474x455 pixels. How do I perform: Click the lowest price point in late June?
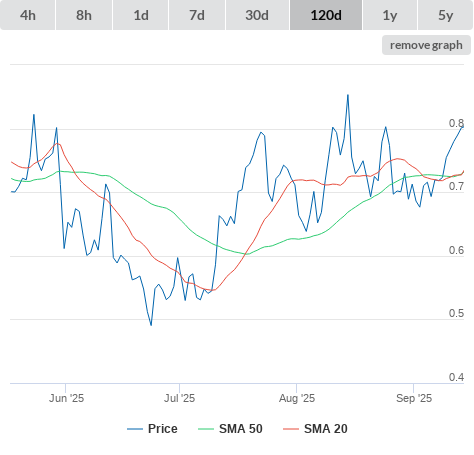point(151,325)
